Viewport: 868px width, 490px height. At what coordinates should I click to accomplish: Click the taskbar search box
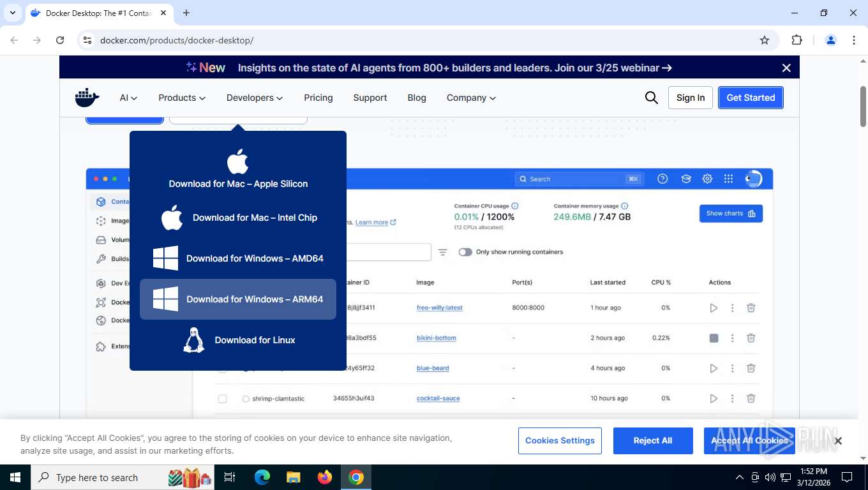point(123,477)
